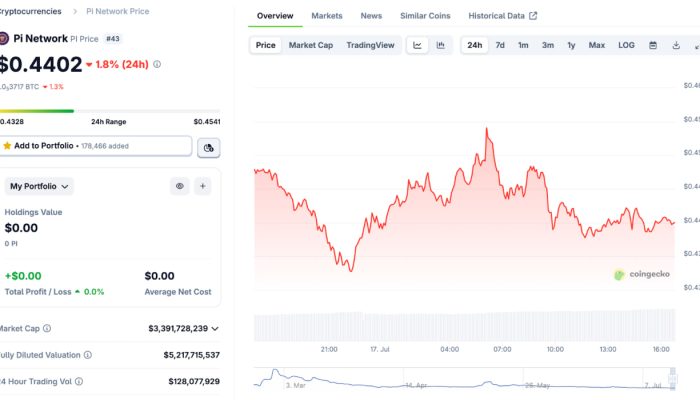Image resolution: width=700 pixels, height=400 pixels.
Task: Go to the Similar Coins tab
Action: pos(425,16)
